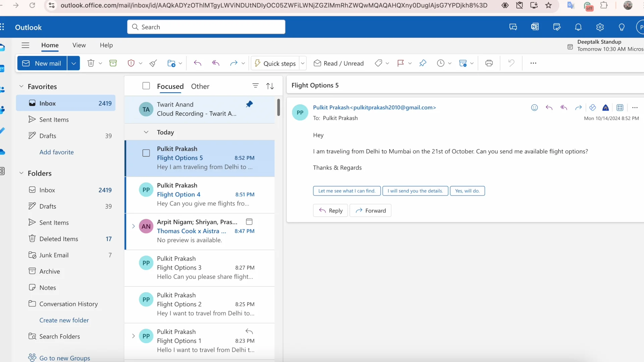
Task: Select the checkbox on Flight Options 5 message
Action: click(146, 153)
